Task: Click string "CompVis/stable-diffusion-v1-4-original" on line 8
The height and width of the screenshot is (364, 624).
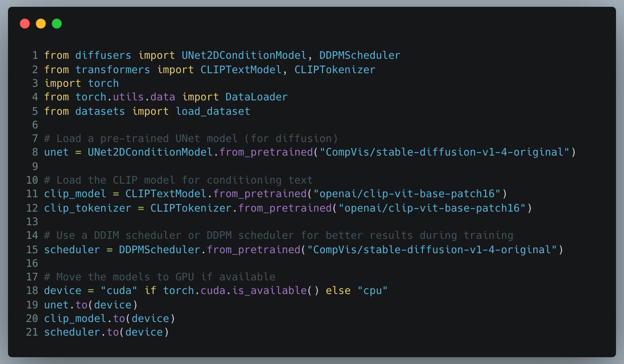Action: [444, 152]
